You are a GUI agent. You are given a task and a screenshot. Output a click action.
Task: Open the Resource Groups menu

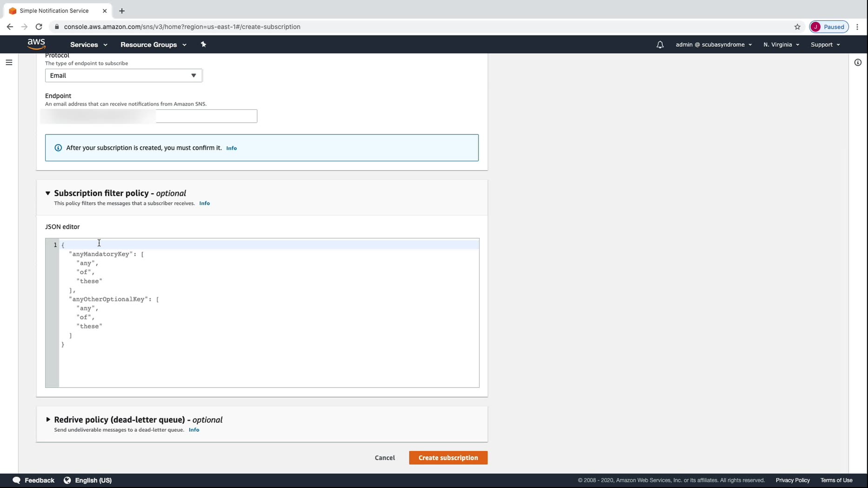click(x=154, y=45)
